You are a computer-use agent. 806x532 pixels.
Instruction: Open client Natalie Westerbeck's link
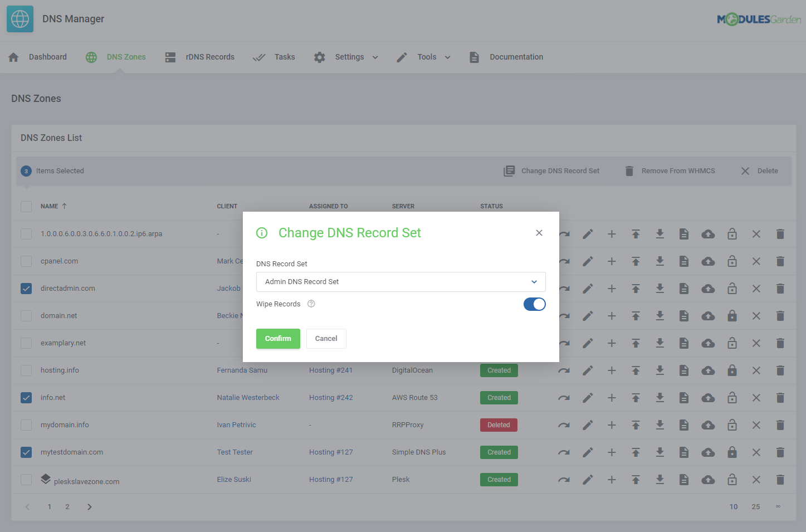coord(248,397)
